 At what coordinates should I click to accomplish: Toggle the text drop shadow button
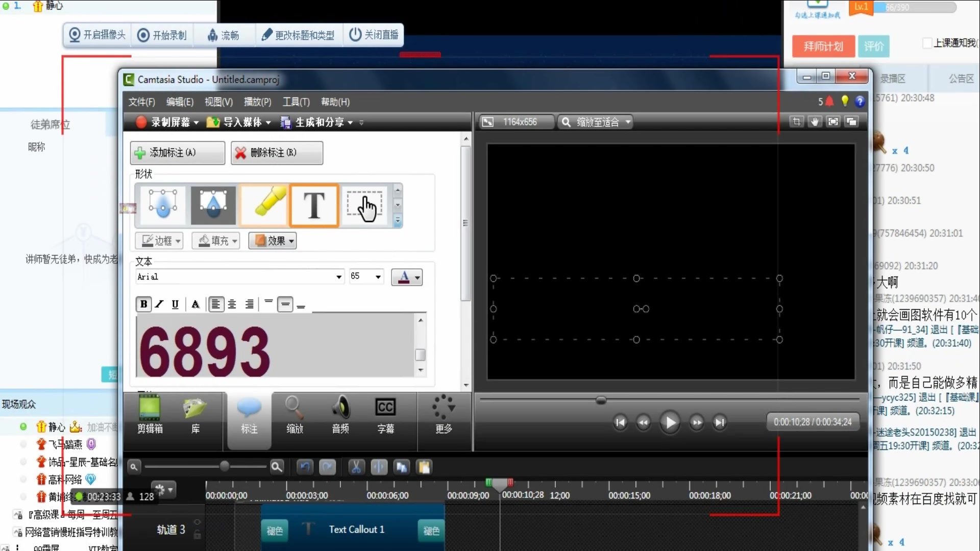(195, 304)
